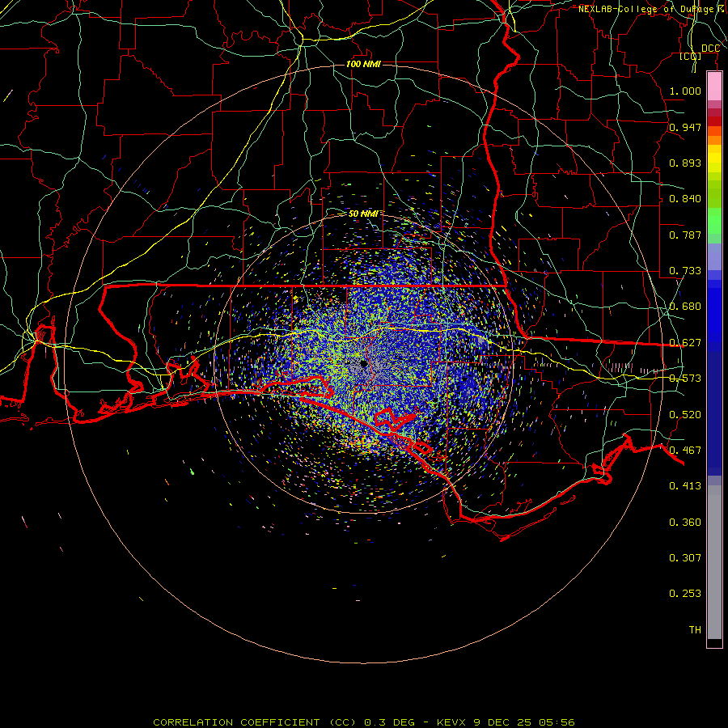Image resolution: width=728 pixels, height=728 pixels.
Task: Click the 0.733 color scale value
Action: tap(685, 271)
